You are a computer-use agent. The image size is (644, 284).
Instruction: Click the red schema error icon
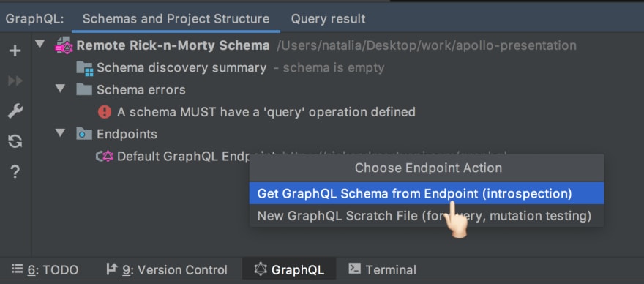(105, 112)
